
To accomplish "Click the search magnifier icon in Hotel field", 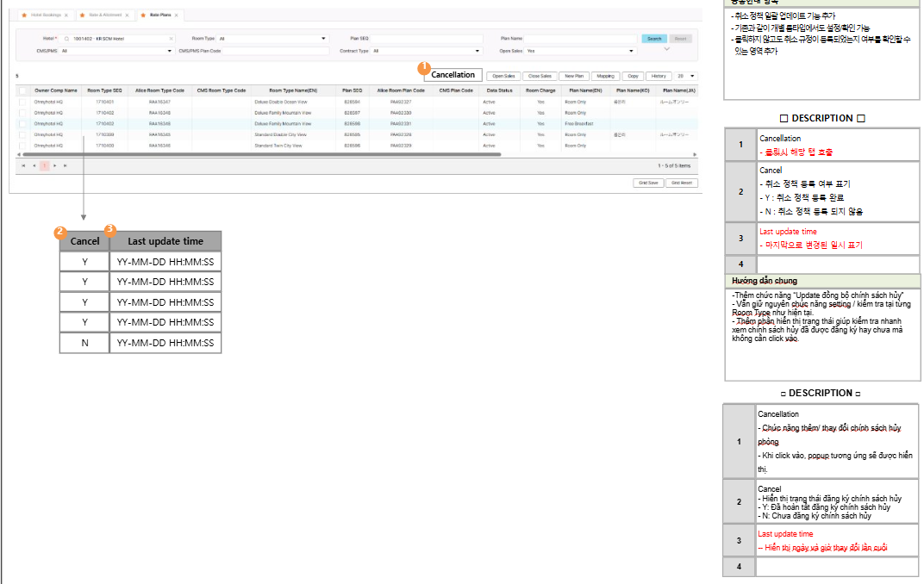I will [x=66, y=39].
